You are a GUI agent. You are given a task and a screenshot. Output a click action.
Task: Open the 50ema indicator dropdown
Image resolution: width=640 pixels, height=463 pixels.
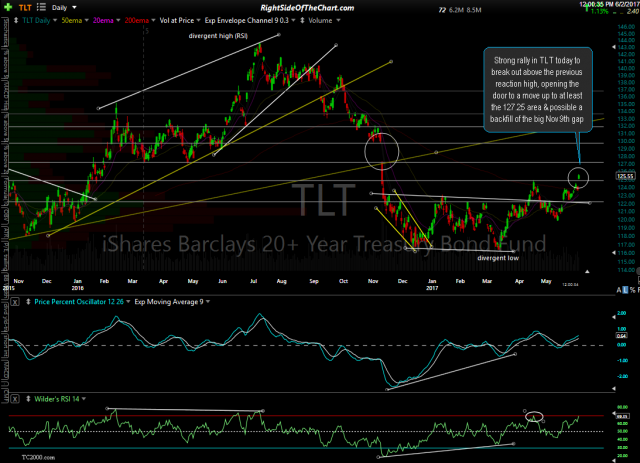[86, 20]
